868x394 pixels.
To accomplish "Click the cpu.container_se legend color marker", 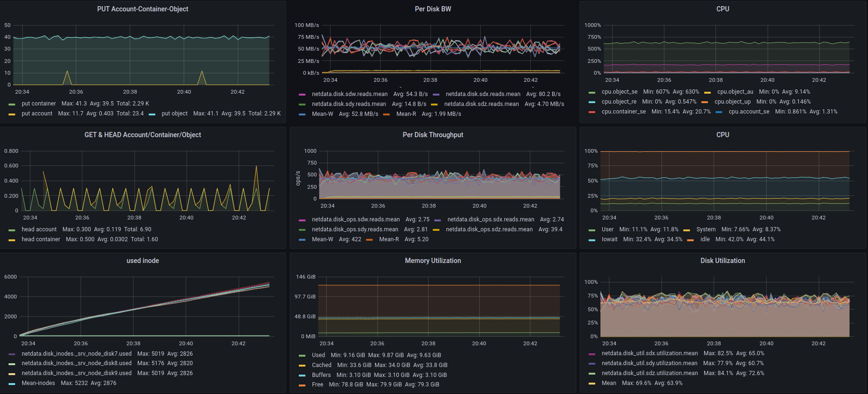I will pyautogui.click(x=592, y=112).
